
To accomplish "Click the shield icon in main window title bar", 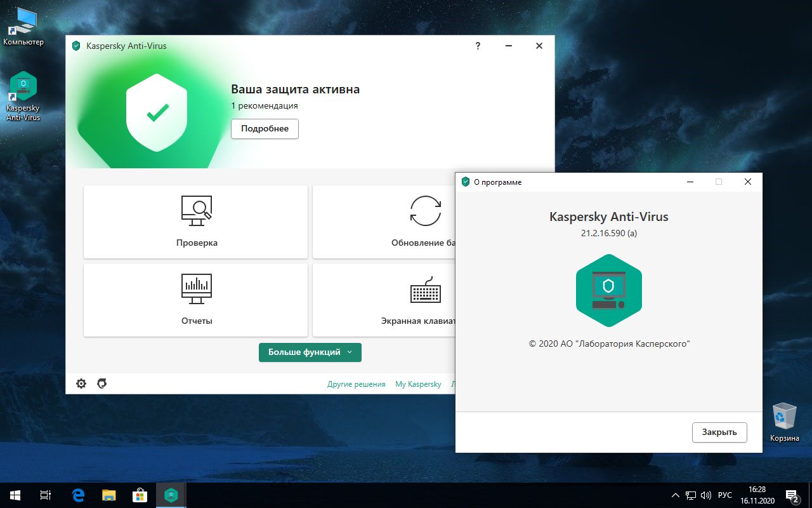I will (x=76, y=46).
